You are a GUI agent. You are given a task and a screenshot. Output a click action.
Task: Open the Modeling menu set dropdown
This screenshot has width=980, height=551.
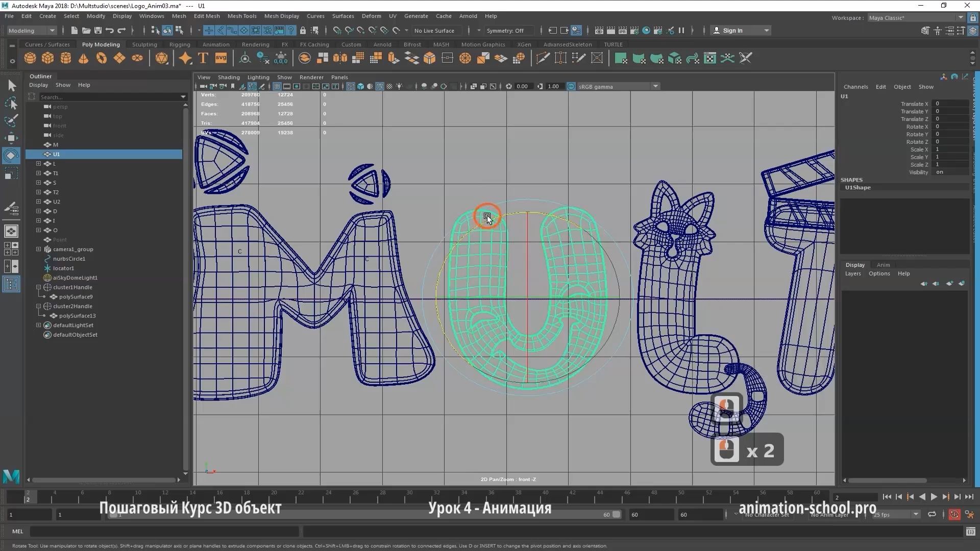[31, 31]
